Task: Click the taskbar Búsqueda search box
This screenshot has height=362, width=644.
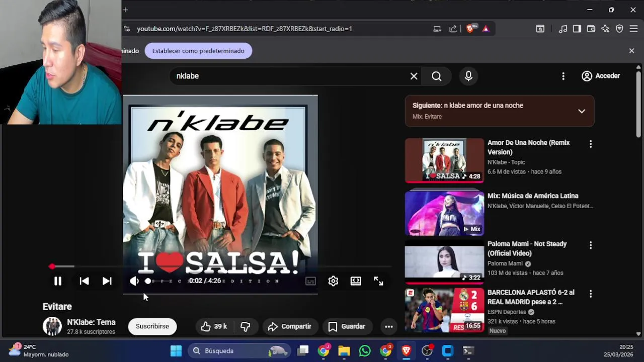Action: pyautogui.click(x=240, y=351)
